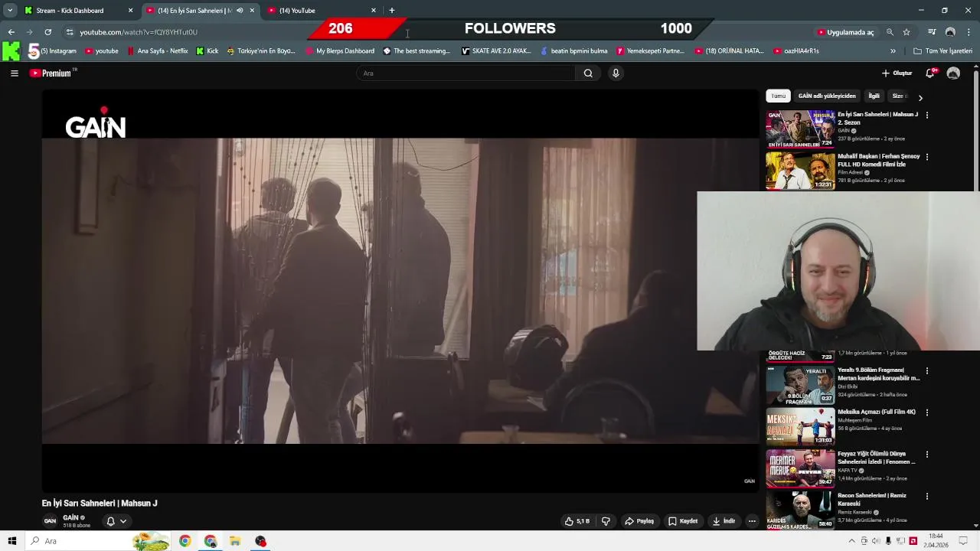
Task: Open options for En İyi Sarı Sahneleri 2. Sezon
Action: [x=927, y=116]
